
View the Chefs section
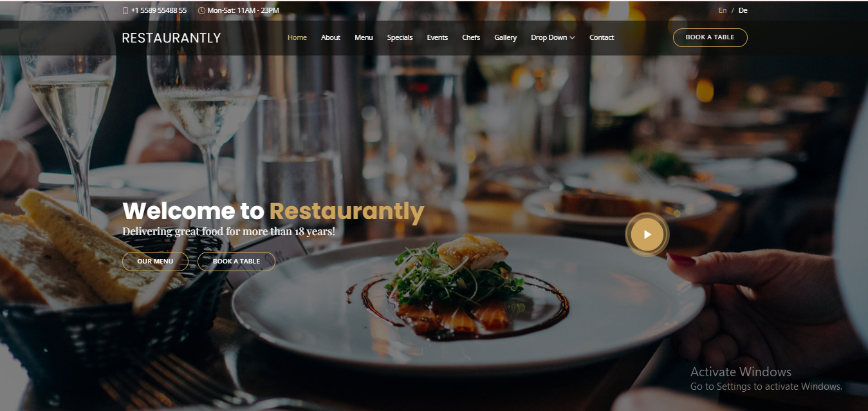pos(471,37)
